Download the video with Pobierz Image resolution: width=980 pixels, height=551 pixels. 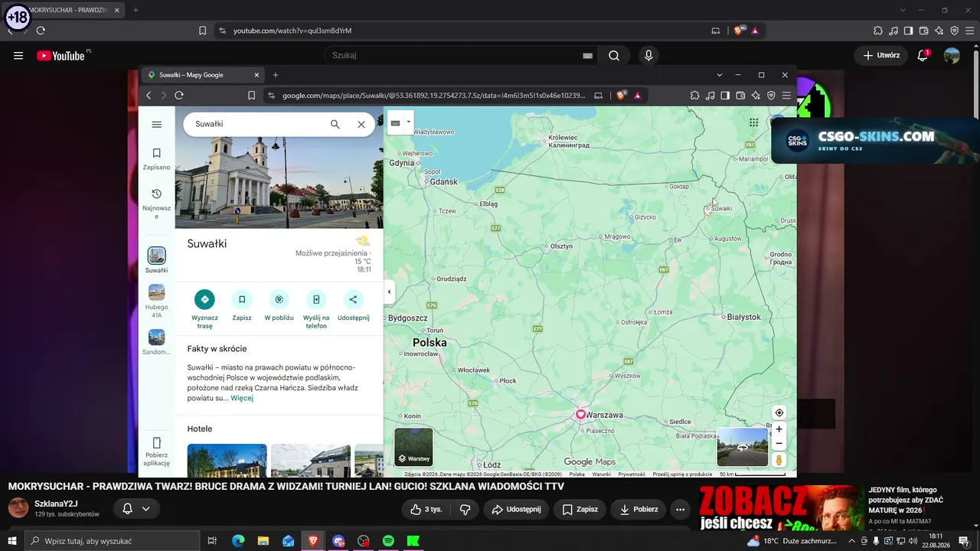tap(638, 509)
